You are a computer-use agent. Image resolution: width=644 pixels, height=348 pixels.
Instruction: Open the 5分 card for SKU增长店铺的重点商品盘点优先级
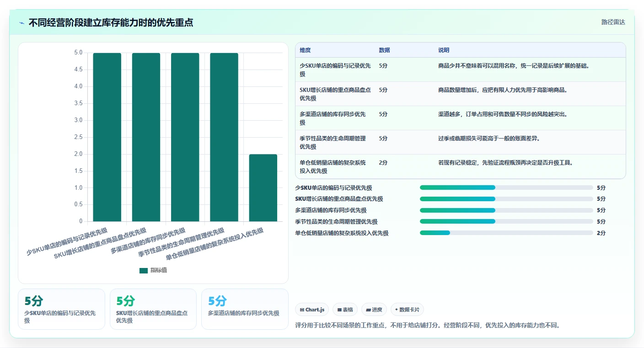[x=153, y=309]
